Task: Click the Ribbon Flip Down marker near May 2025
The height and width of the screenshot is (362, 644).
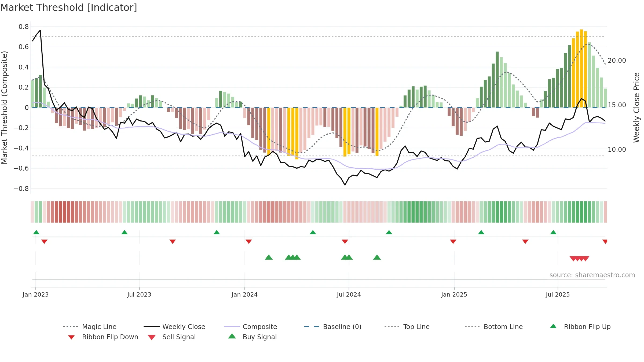Action: click(x=525, y=242)
